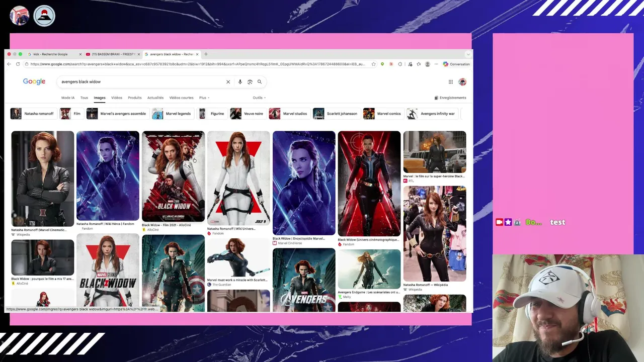Reload the page with the refresh icon

click(x=18, y=64)
